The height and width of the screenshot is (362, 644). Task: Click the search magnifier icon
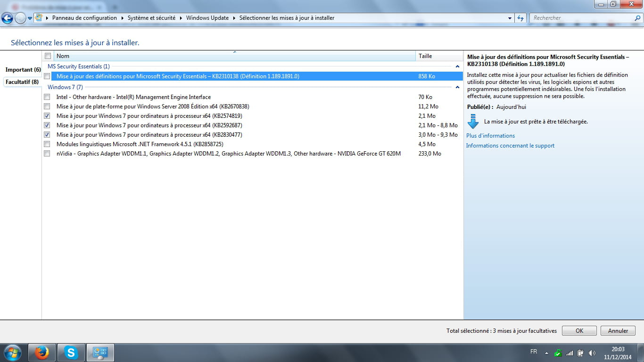pos(638,18)
